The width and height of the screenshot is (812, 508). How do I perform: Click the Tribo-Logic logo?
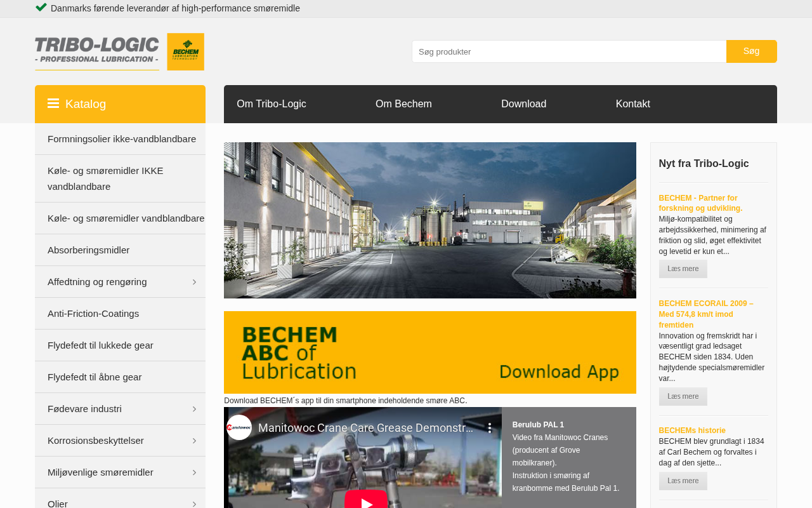click(97, 51)
